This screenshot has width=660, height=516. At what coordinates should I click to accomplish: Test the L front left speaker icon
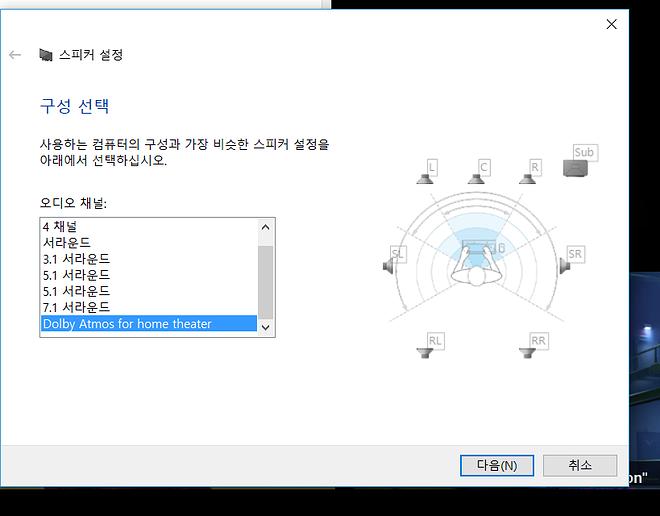pyautogui.click(x=426, y=179)
